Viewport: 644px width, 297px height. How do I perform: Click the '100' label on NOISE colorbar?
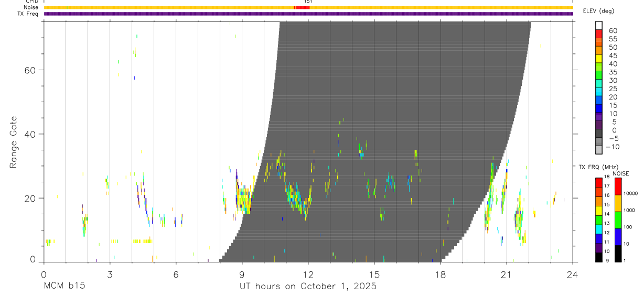(628, 227)
